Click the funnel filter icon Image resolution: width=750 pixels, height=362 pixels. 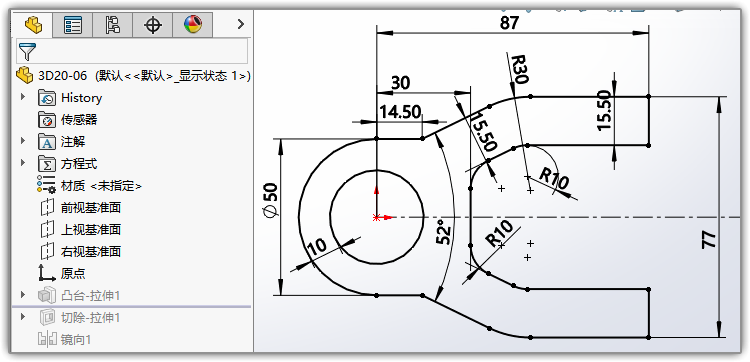(27, 51)
